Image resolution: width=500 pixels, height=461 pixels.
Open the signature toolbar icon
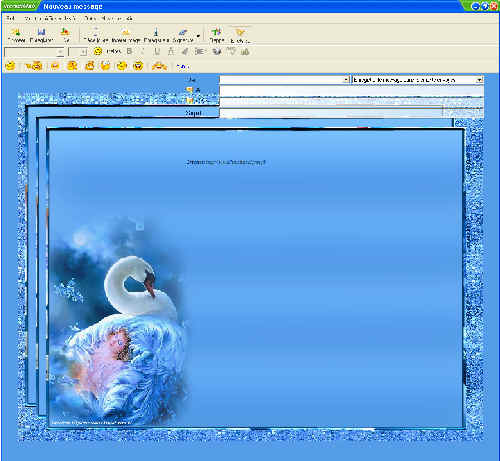(x=183, y=32)
